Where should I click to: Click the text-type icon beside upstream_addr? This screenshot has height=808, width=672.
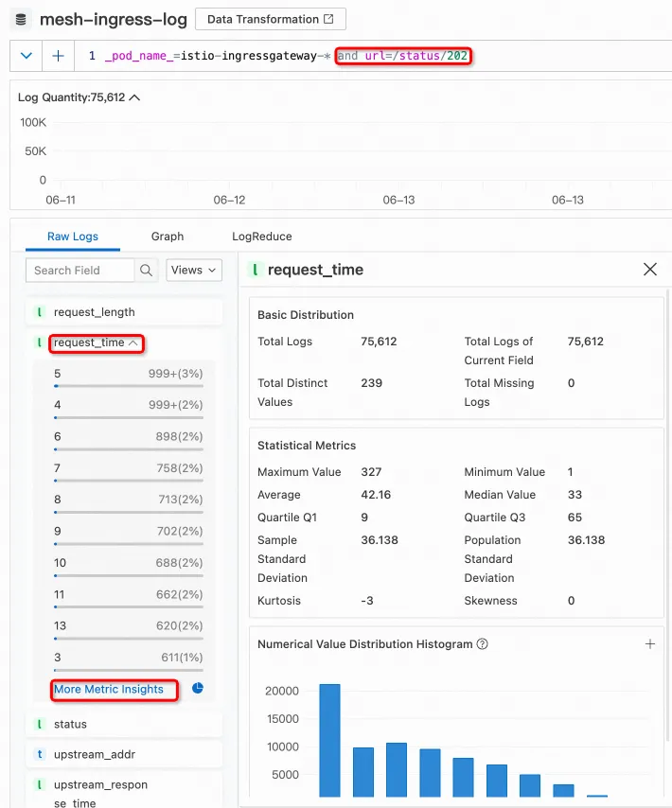pyautogui.click(x=39, y=754)
